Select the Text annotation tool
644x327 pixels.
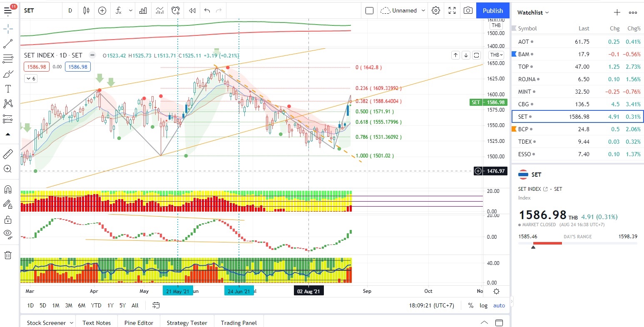click(8, 89)
